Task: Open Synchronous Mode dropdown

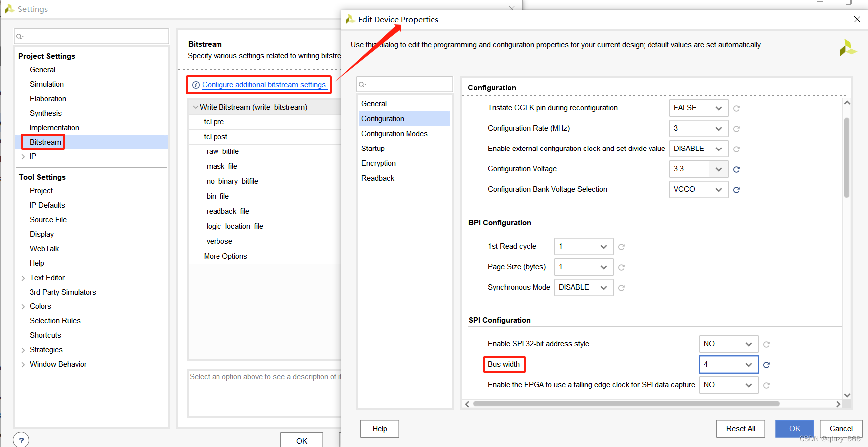Action: coord(584,287)
